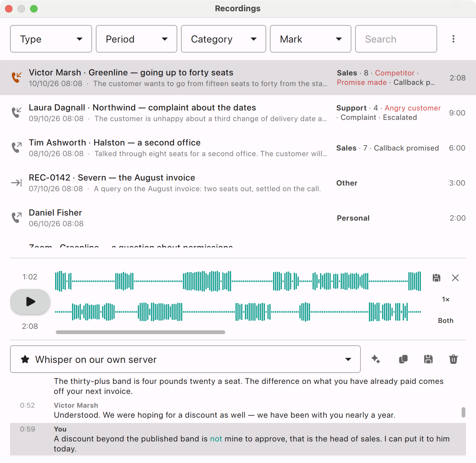Click the Angry customer mark
The image size is (476, 463).
tap(413, 108)
